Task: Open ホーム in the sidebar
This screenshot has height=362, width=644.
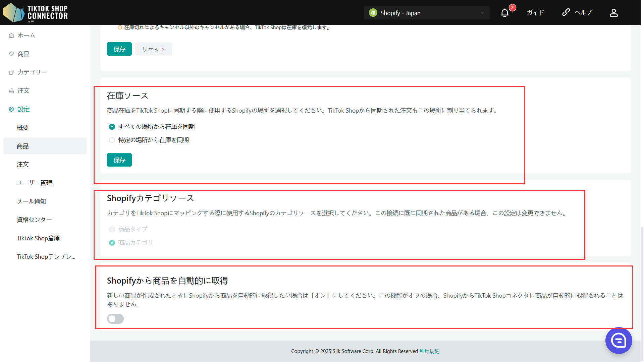Action: (x=26, y=36)
